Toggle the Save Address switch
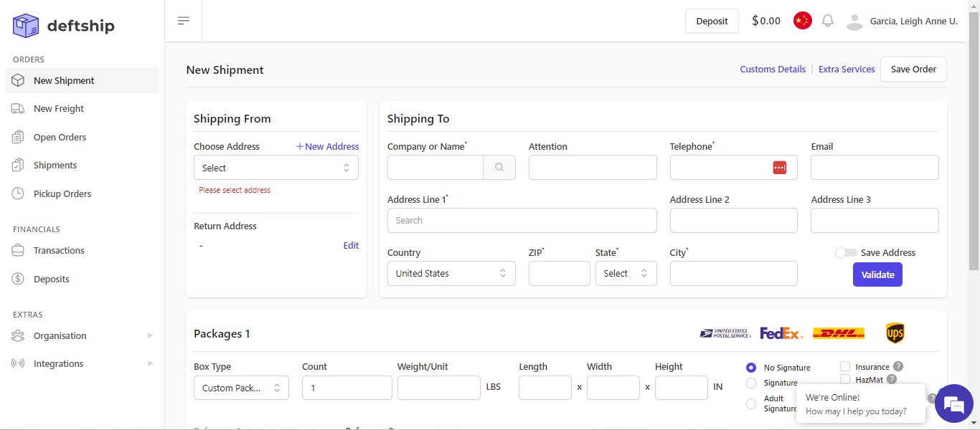The image size is (980, 430). [846, 253]
